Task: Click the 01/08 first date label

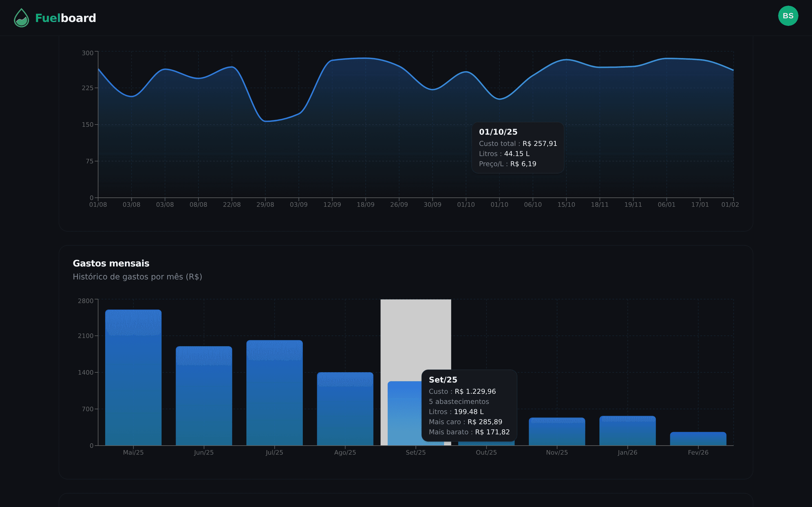Action: [98, 204]
